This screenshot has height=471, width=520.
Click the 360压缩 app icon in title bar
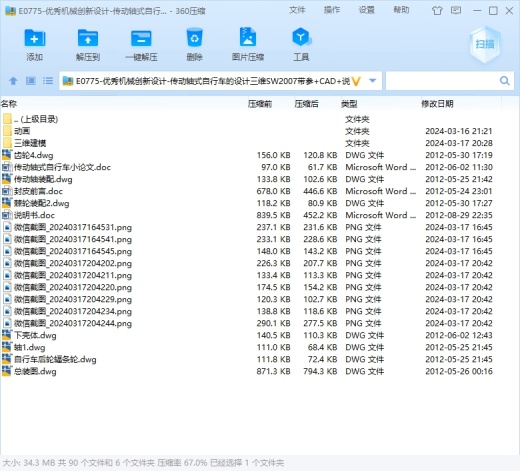tap(11, 11)
